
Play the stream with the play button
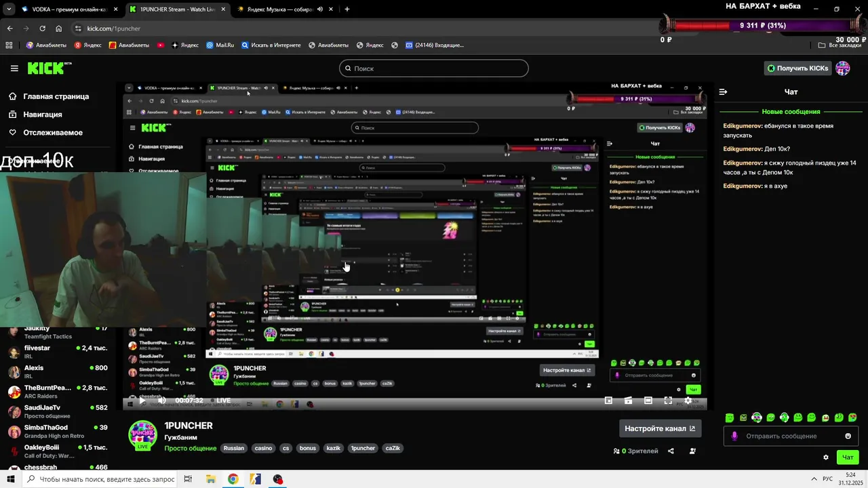(142, 401)
